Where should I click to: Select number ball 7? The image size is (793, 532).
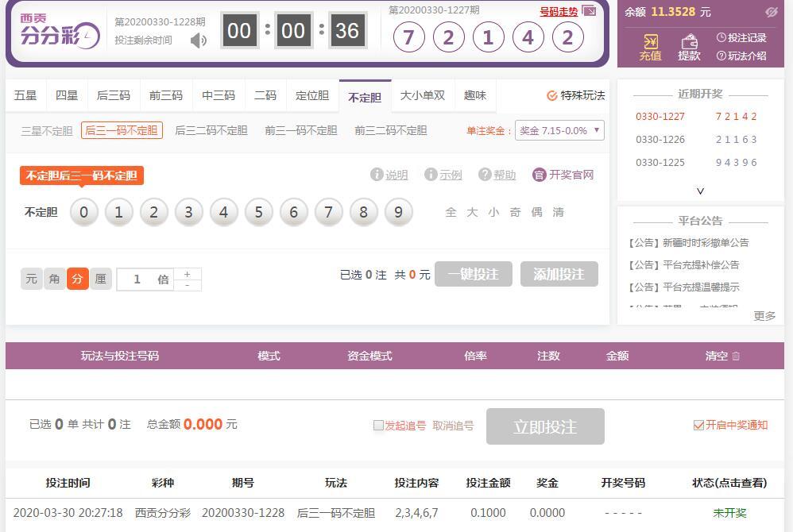click(328, 212)
